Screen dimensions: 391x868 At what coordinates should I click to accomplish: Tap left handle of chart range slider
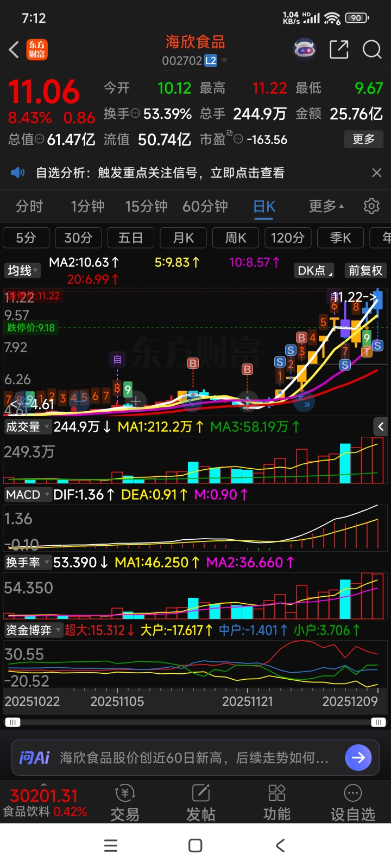point(12,722)
